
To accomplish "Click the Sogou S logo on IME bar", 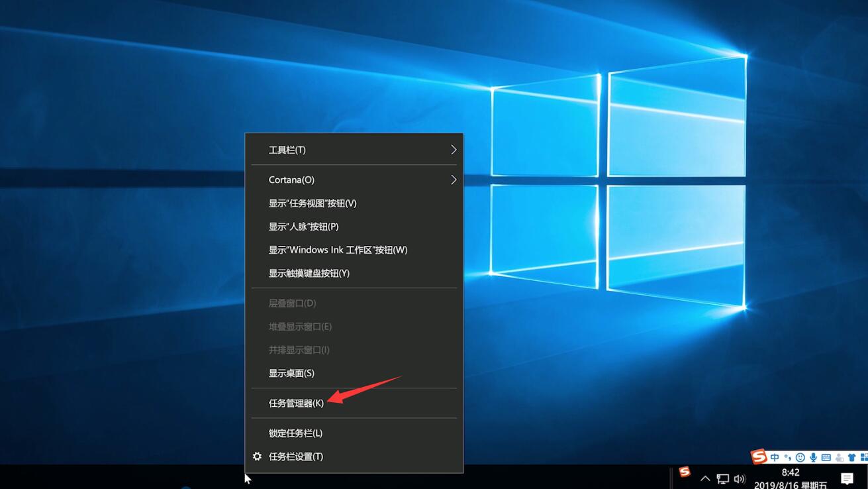I will pos(759,457).
